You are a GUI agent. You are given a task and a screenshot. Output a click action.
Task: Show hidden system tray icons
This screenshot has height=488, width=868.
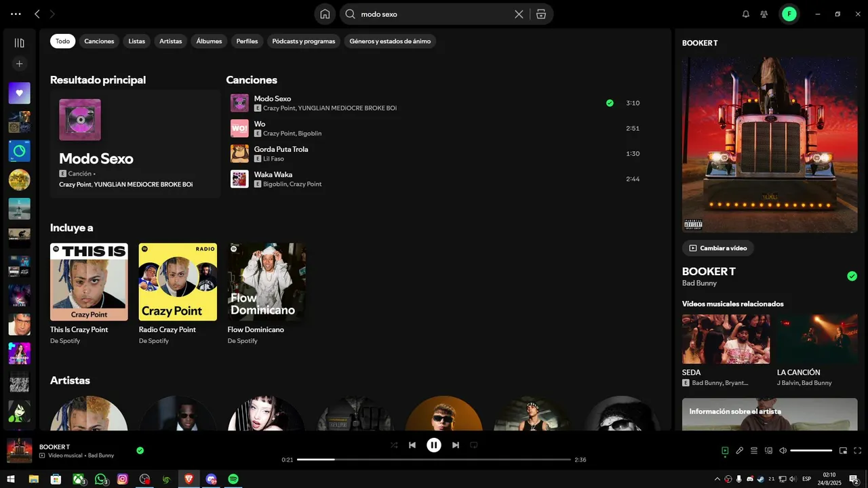click(716, 479)
